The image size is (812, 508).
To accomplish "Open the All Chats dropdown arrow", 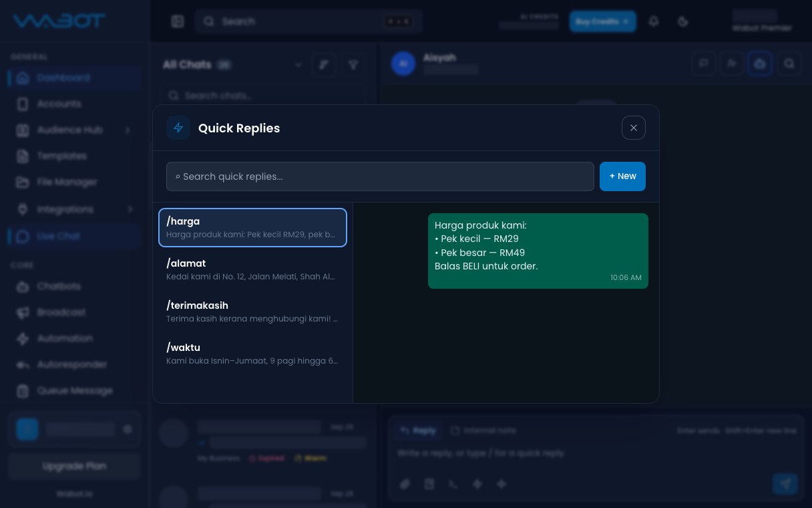I will 298,65.
